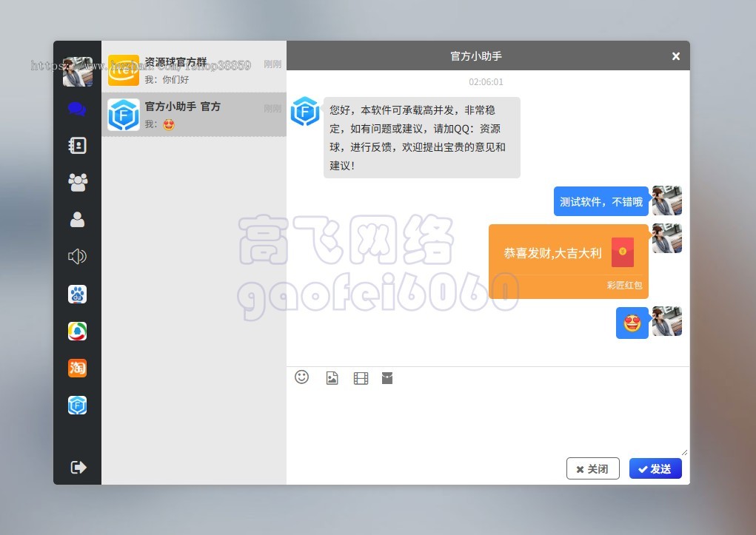Click the sender avatar beside emoji message
The width and height of the screenshot is (756, 535).
667,321
